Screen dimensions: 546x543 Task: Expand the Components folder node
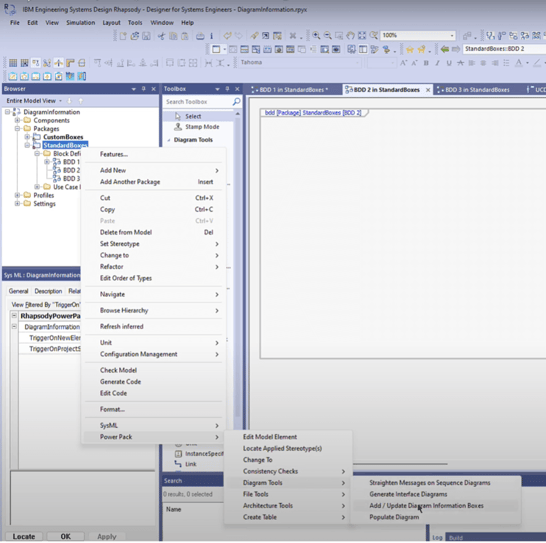pyautogui.click(x=17, y=120)
